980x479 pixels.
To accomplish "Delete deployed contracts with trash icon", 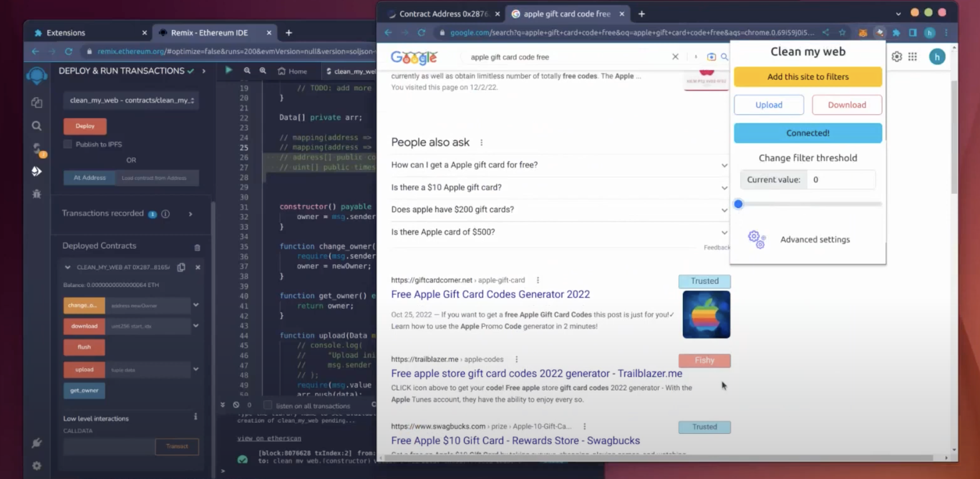I will (197, 248).
